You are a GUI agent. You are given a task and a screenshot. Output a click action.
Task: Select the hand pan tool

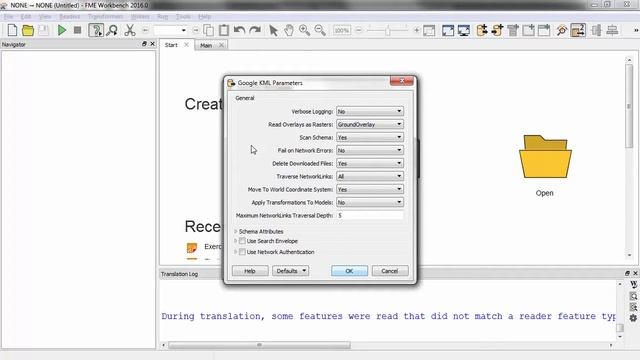point(289,30)
